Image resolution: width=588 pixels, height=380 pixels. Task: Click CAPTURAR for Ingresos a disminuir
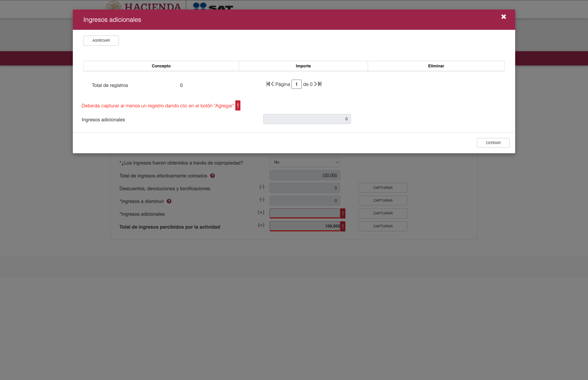(383, 201)
